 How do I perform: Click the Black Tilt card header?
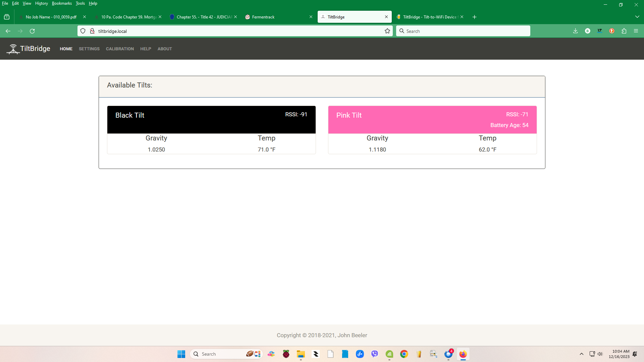coord(211,120)
